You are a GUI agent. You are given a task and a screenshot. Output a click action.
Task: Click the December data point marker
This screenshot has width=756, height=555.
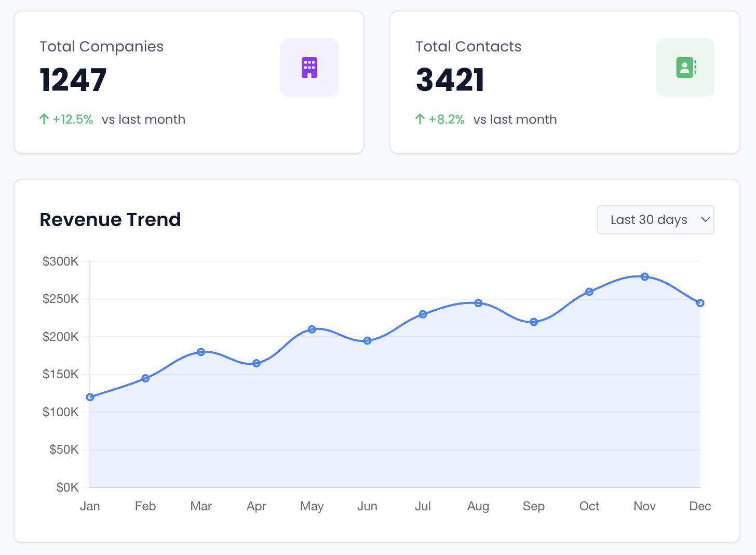click(700, 303)
